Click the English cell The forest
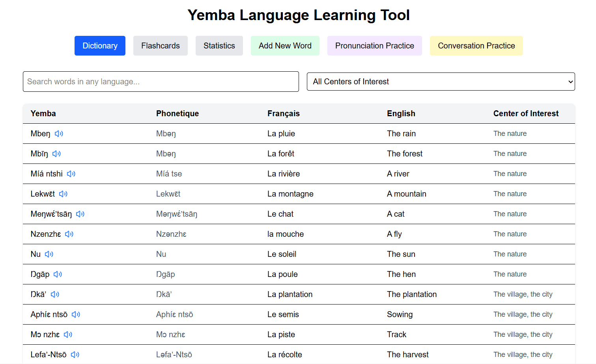 coord(405,154)
